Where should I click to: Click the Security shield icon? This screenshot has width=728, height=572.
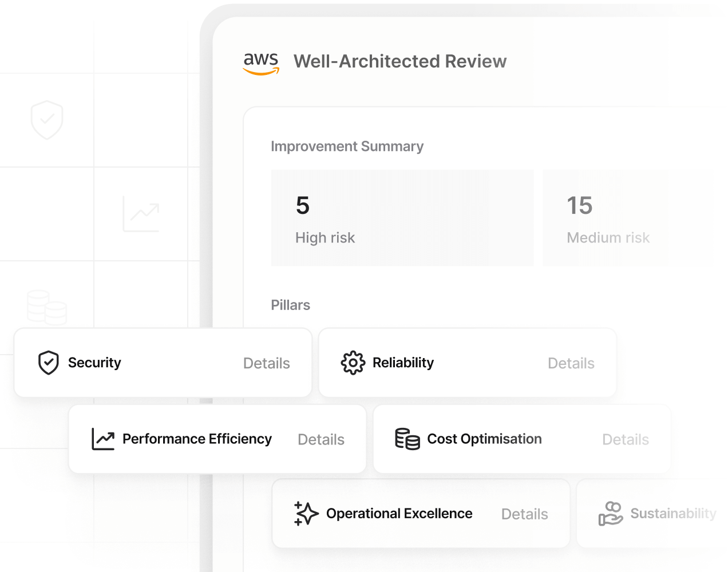pyautogui.click(x=49, y=363)
